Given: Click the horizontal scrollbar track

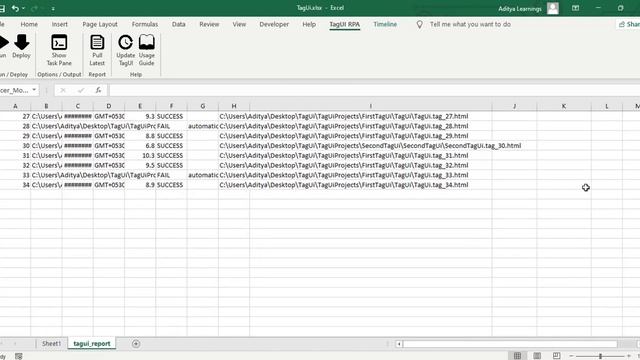Looking at the screenshot, I should pyautogui.click(x=510, y=344).
